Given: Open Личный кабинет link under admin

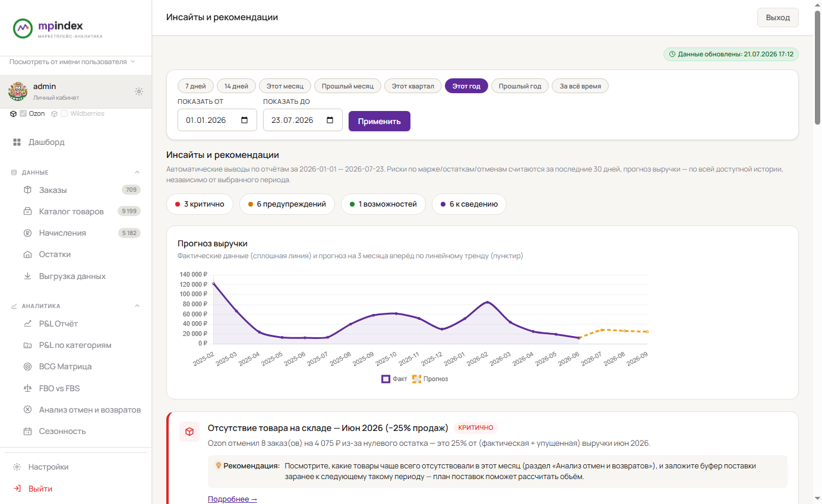Looking at the screenshot, I should click(56, 97).
